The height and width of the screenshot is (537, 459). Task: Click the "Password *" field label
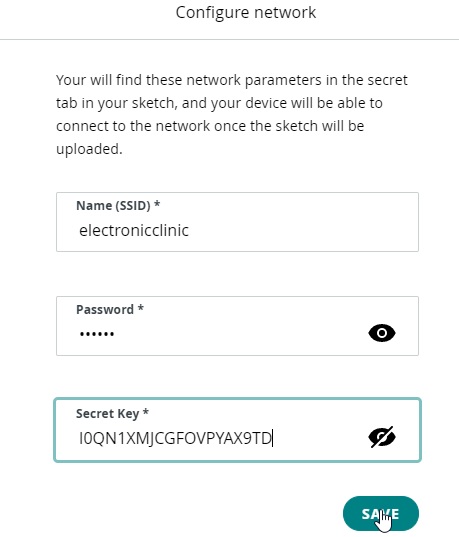click(110, 309)
